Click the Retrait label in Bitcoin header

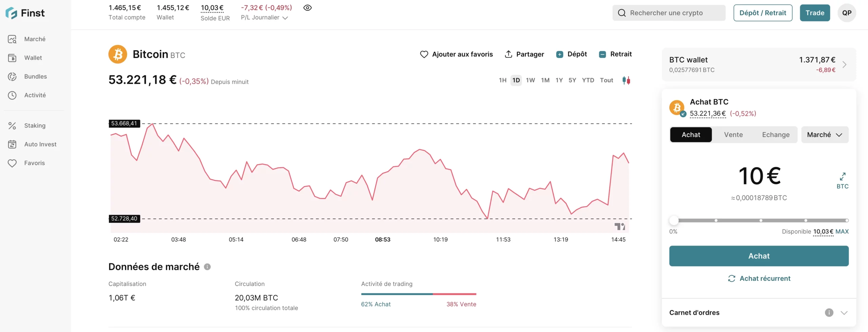tap(621, 54)
